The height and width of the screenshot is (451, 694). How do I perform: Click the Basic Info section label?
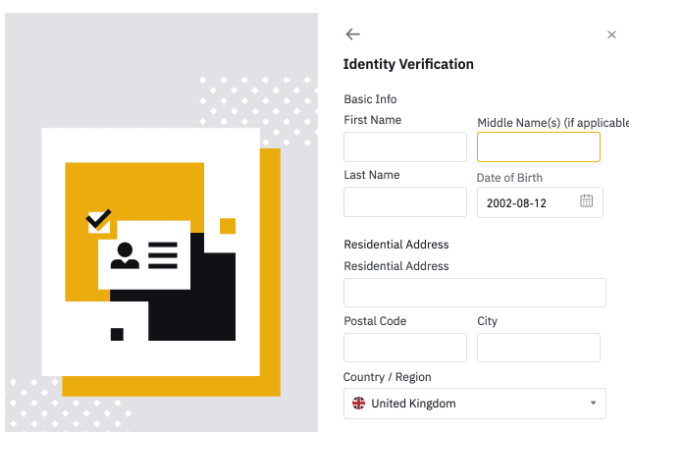(x=370, y=99)
